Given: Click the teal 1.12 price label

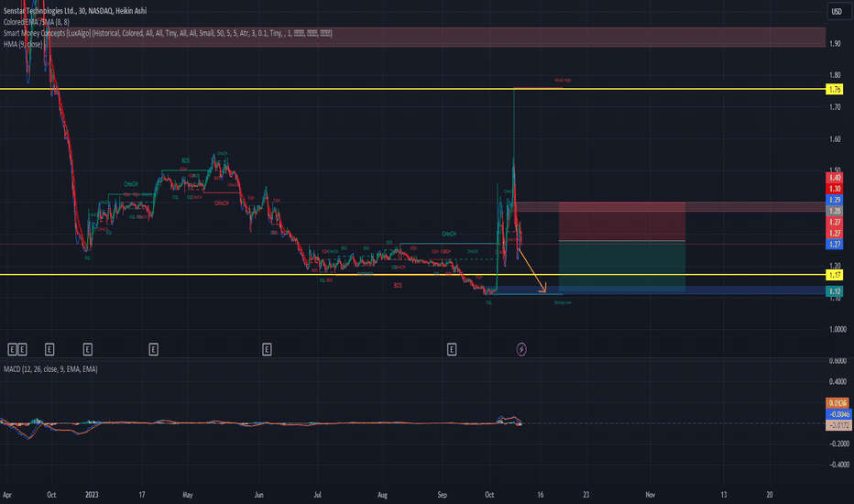Looking at the screenshot, I should (835, 291).
